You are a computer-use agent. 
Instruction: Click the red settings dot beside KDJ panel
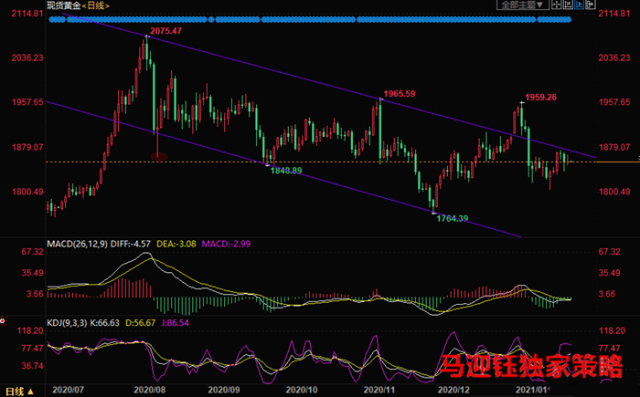pyautogui.click(x=2, y=321)
